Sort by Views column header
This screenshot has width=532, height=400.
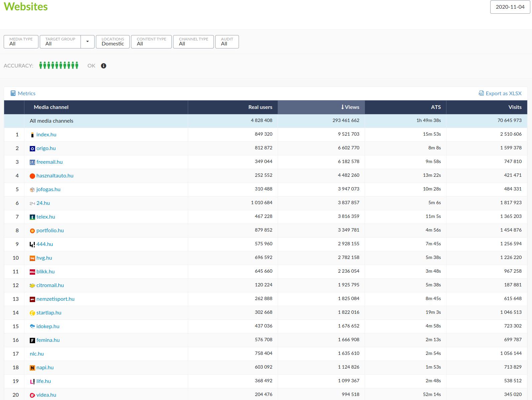coord(321,107)
